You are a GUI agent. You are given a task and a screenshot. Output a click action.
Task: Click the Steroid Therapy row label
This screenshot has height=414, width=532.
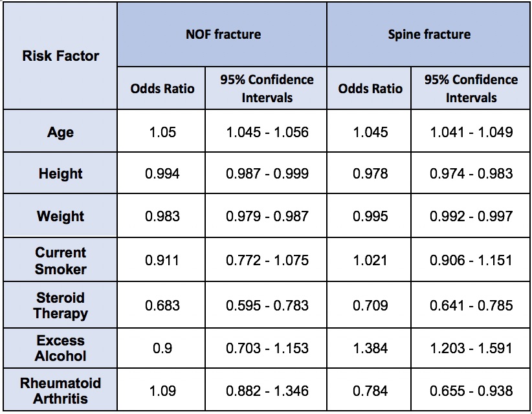(60, 305)
